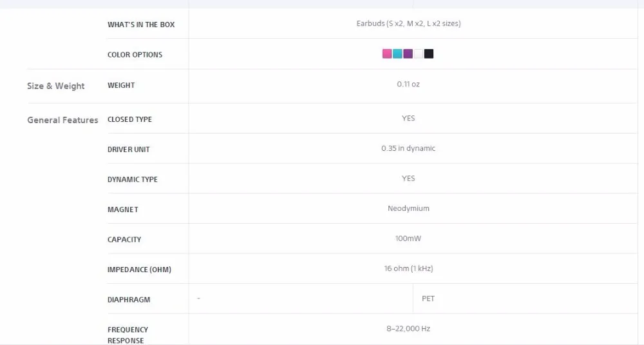This screenshot has height=345, width=644.
Task: Select the WHAT'S IN THE BOX label
Action: [x=141, y=25]
